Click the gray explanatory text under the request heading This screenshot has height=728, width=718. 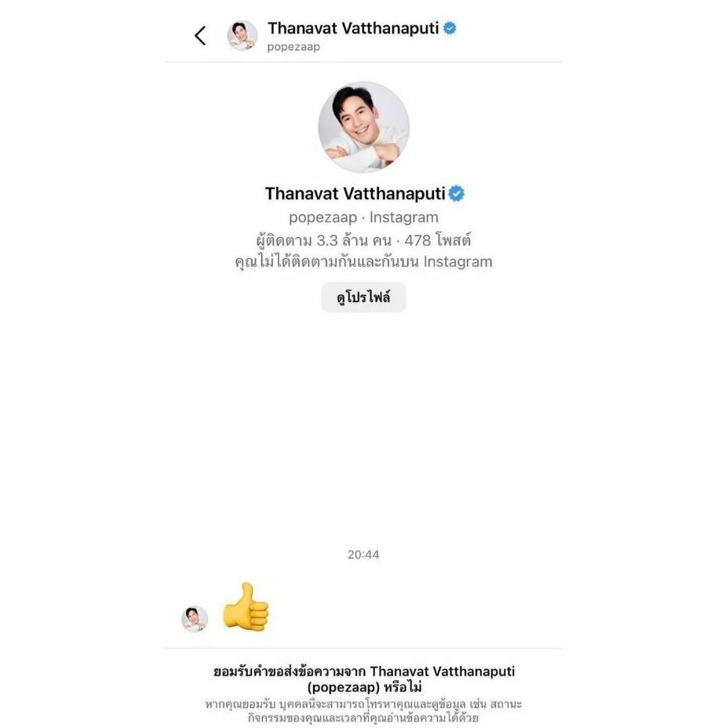click(x=363, y=711)
